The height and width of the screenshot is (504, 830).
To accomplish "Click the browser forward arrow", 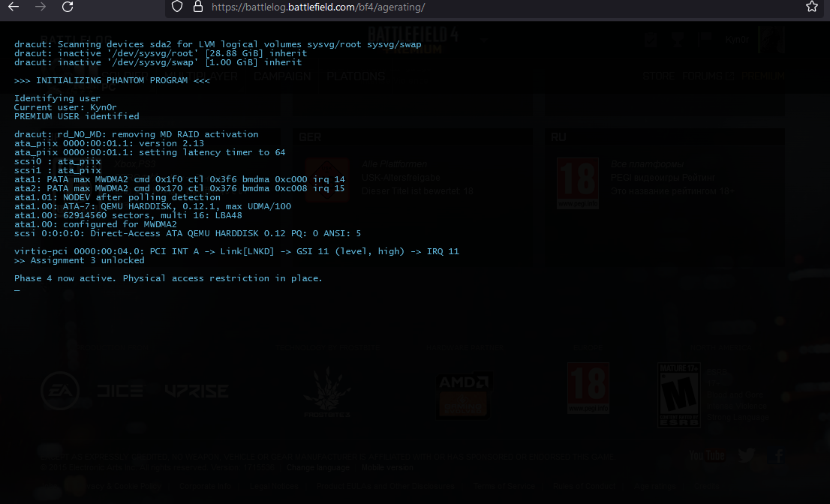I will tap(41, 7).
